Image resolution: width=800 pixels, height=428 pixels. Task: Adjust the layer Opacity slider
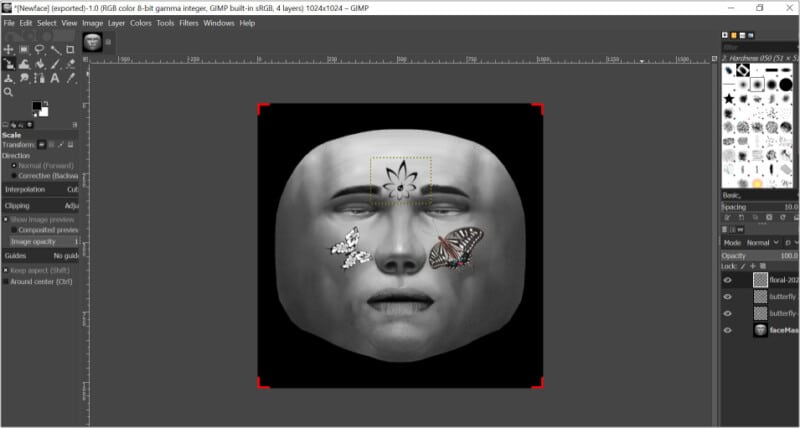click(x=759, y=256)
